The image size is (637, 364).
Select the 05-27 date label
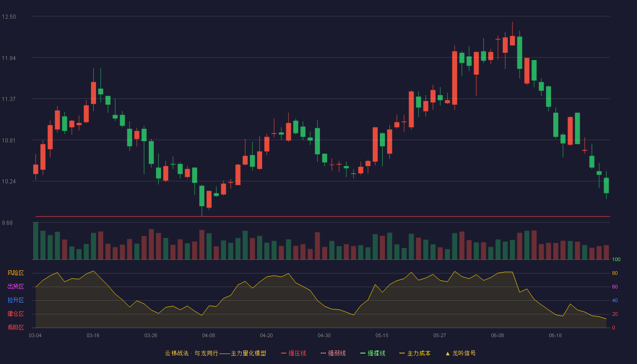click(x=440, y=335)
